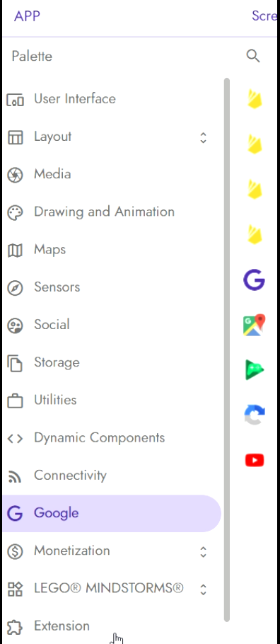Click the palette vertical scrollbar

(x=227, y=350)
